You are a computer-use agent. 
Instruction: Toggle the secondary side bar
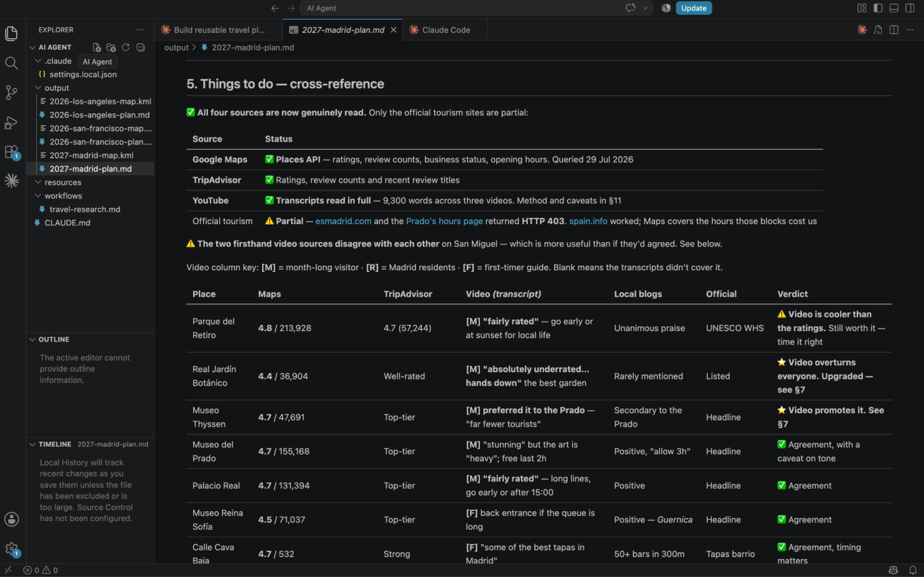pos(910,8)
